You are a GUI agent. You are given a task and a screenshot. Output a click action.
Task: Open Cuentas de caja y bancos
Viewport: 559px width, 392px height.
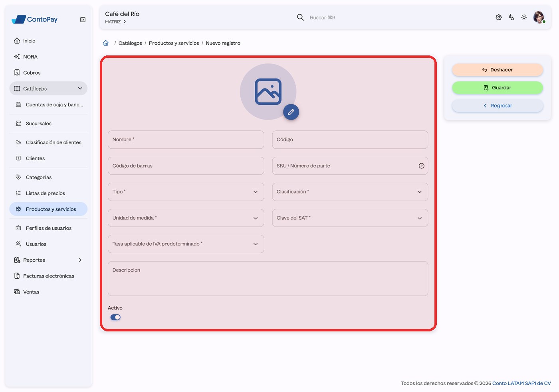(48, 104)
